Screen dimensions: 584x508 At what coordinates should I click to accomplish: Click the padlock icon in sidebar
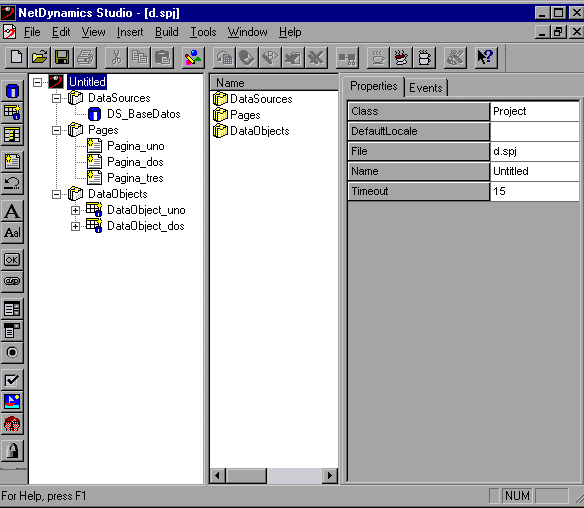(12, 451)
